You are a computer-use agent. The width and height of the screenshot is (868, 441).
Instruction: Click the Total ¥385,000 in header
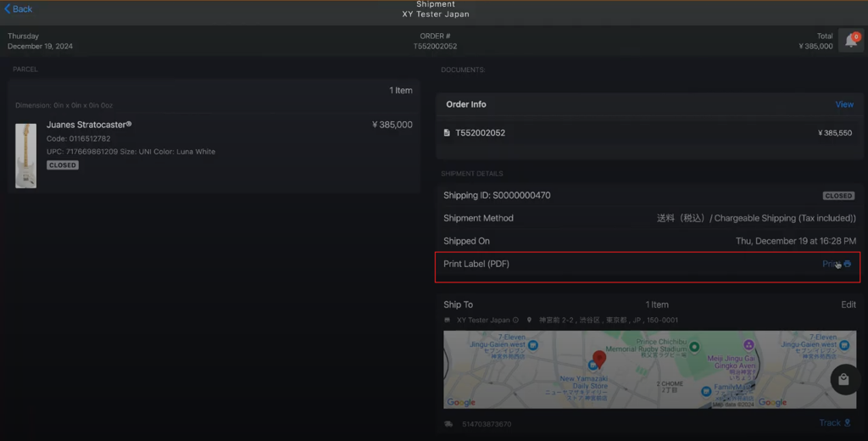[x=815, y=41]
